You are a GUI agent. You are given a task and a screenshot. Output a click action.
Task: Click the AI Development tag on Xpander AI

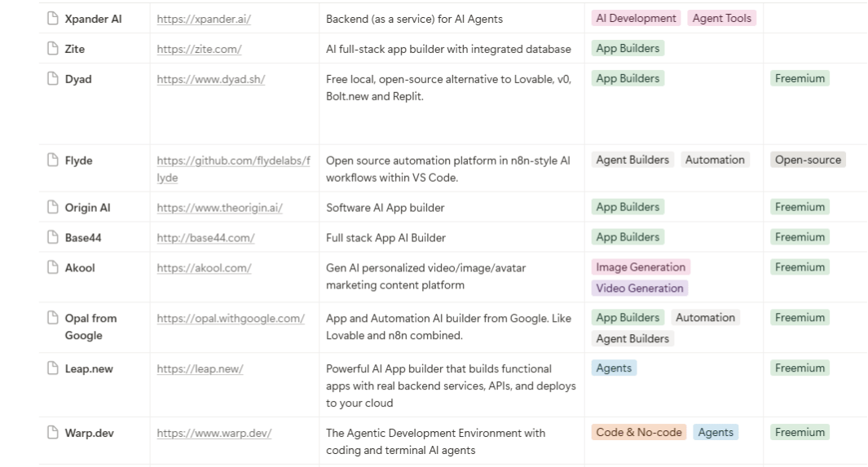point(636,18)
